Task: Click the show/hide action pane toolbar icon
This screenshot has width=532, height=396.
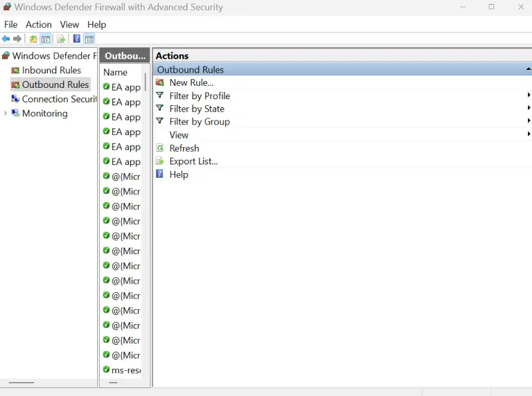Action: [x=88, y=39]
